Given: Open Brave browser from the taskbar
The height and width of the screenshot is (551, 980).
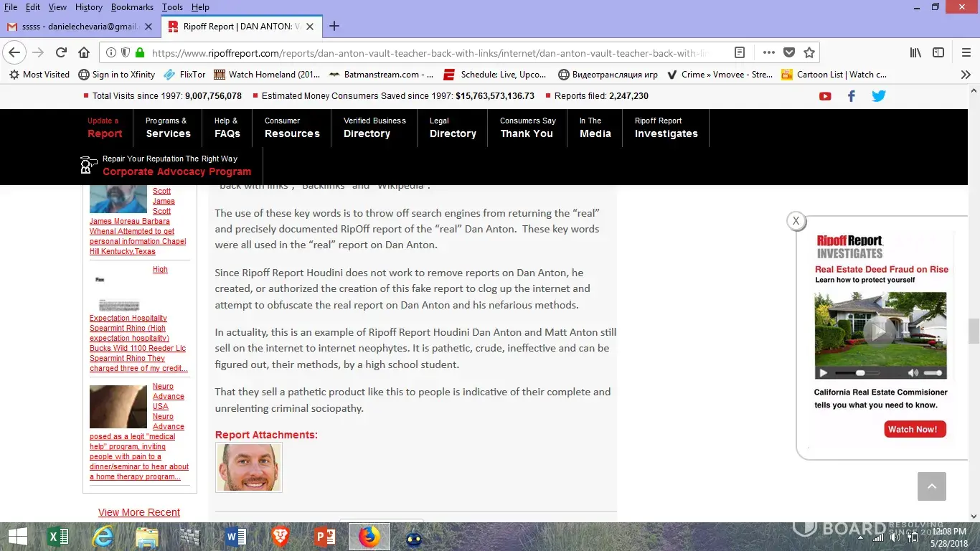Looking at the screenshot, I should coord(280,537).
